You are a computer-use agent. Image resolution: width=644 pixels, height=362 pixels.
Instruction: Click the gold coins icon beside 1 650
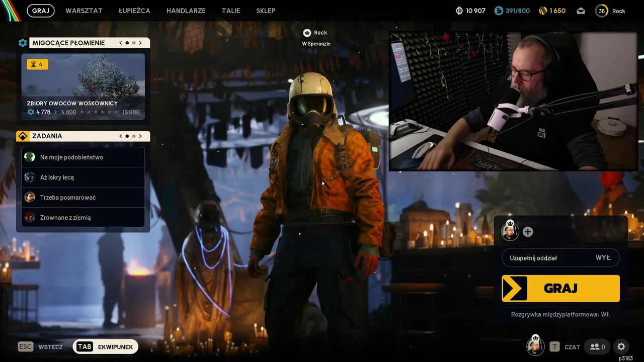click(543, 11)
